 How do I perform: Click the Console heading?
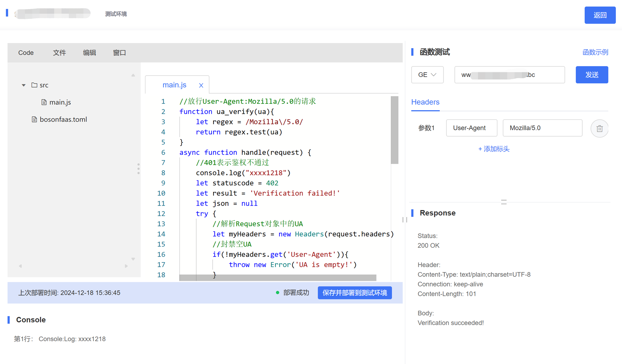click(x=31, y=320)
